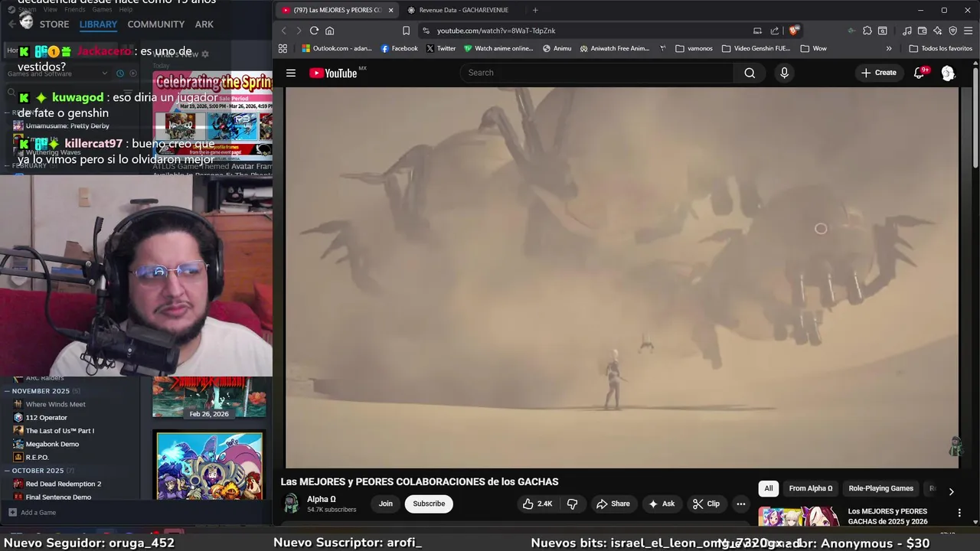Dislike the video with thumbs down
The height and width of the screenshot is (551, 980).
tap(572, 504)
